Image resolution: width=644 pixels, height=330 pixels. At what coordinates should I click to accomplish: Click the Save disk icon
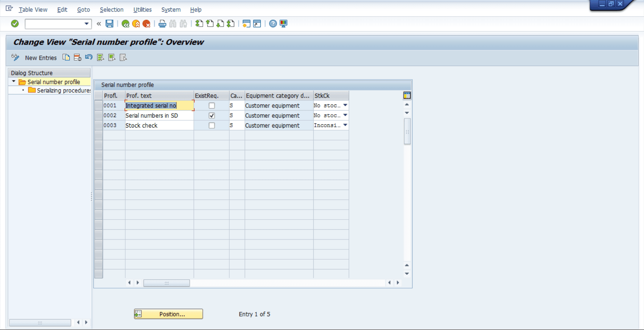(109, 24)
